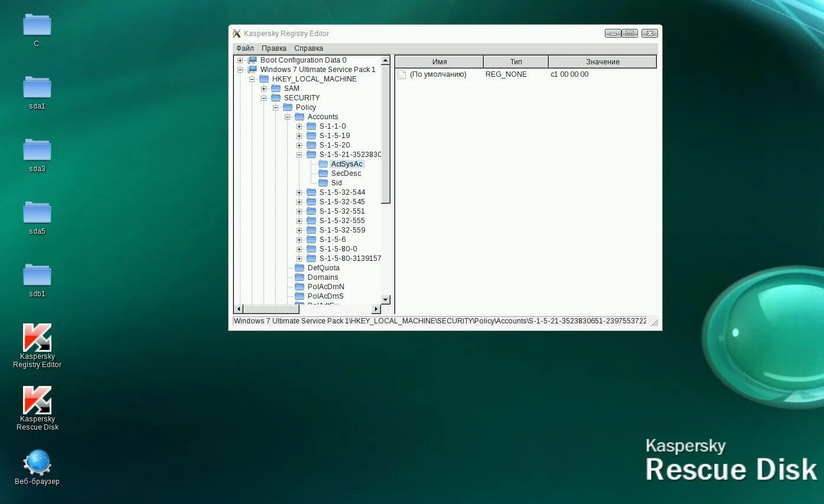Click the c1 00 00 00 value cell

(x=569, y=74)
